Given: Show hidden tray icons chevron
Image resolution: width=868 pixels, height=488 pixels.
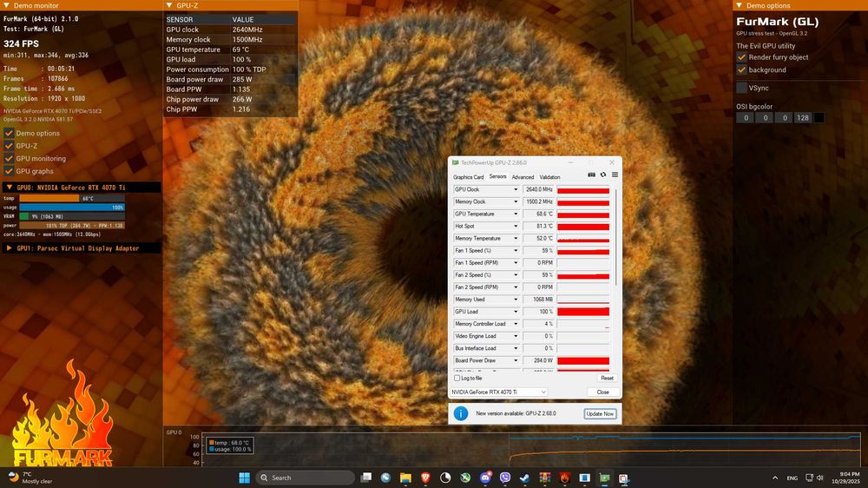Looking at the screenshot, I should (775, 478).
